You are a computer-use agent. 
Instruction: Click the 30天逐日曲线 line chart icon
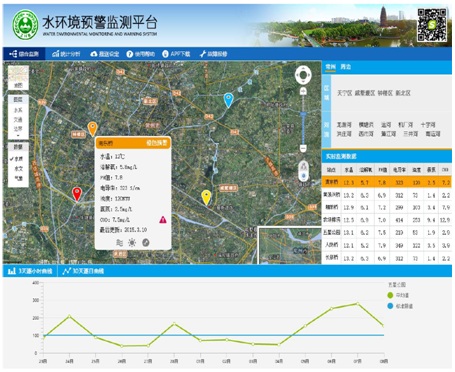(x=67, y=271)
